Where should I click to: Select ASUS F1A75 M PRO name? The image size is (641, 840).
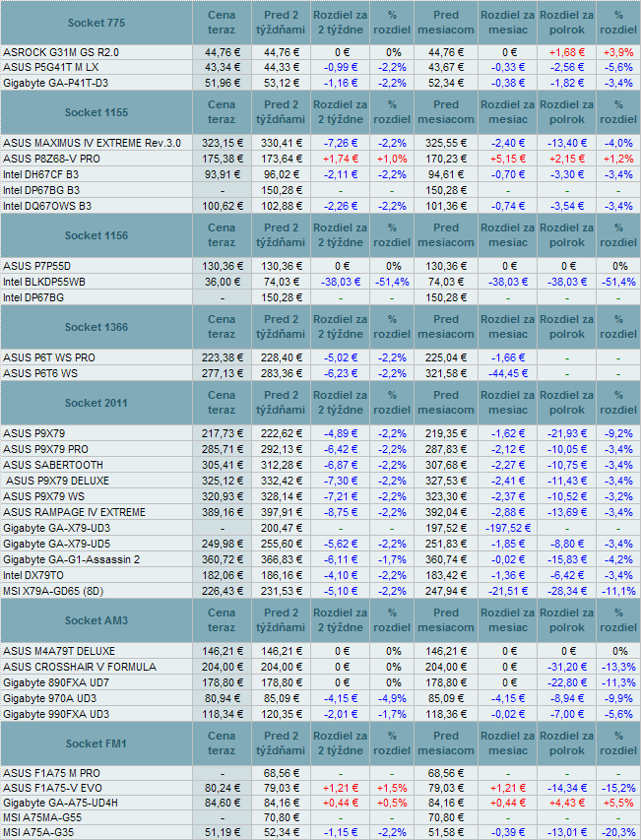click(51, 774)
